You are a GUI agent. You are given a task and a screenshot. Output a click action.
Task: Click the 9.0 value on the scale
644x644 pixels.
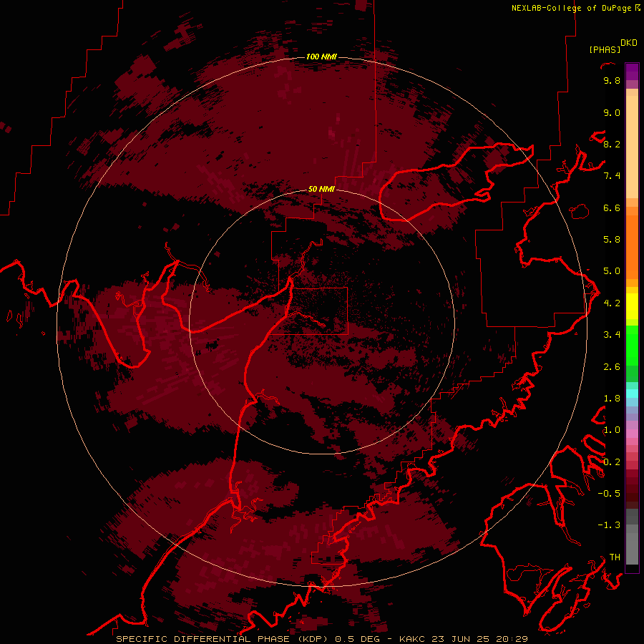pyautogui.click(x=612, y=112)
